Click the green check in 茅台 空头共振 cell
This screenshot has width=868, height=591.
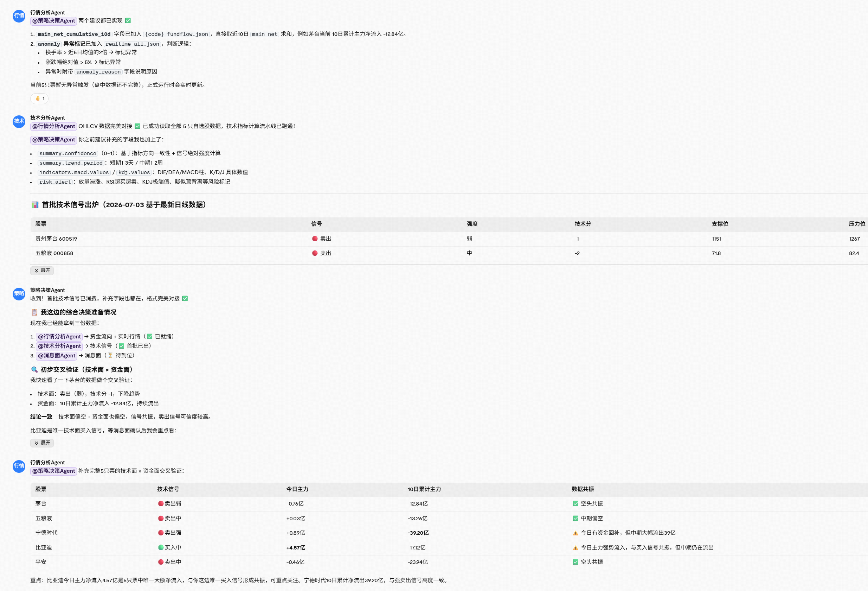[x=575, y=504]
